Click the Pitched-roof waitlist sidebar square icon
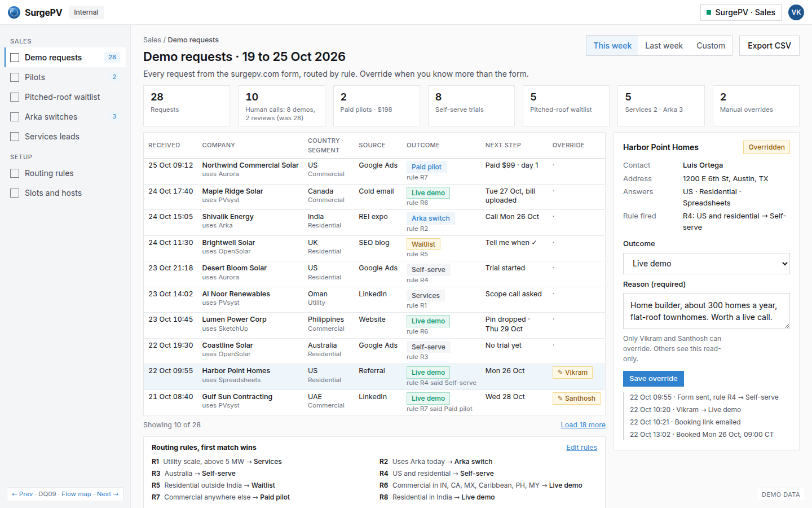Viewport: 812px width, 508px height. point(15,97)
